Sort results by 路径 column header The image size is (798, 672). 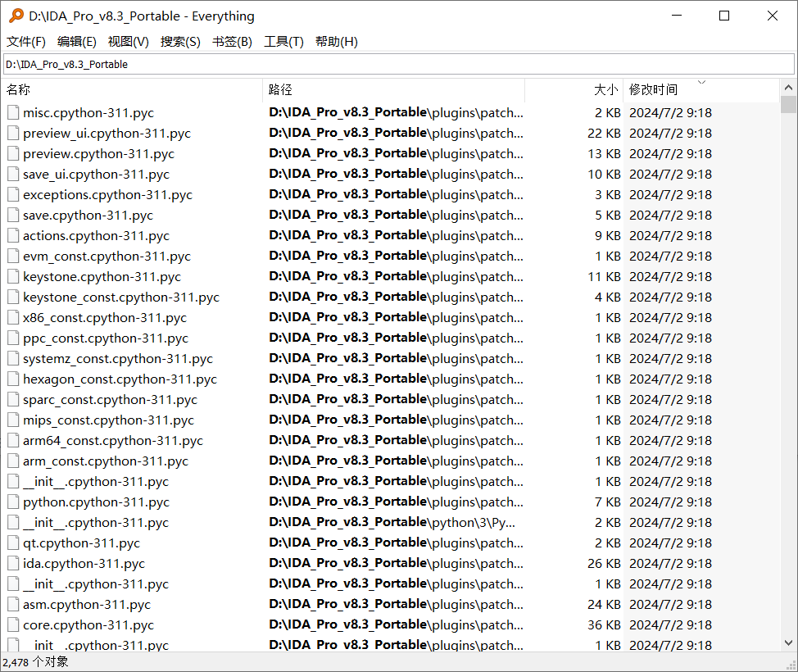coord(393,90)
